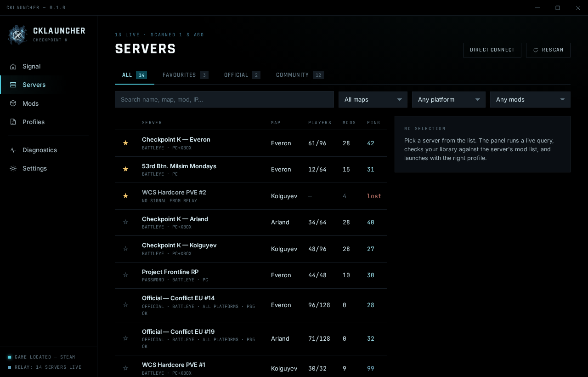Image resolution: width=588 pixels, height=377 pixels.
Task: Favourite Official Conflict EU #14 star
Action: (125, 305)
